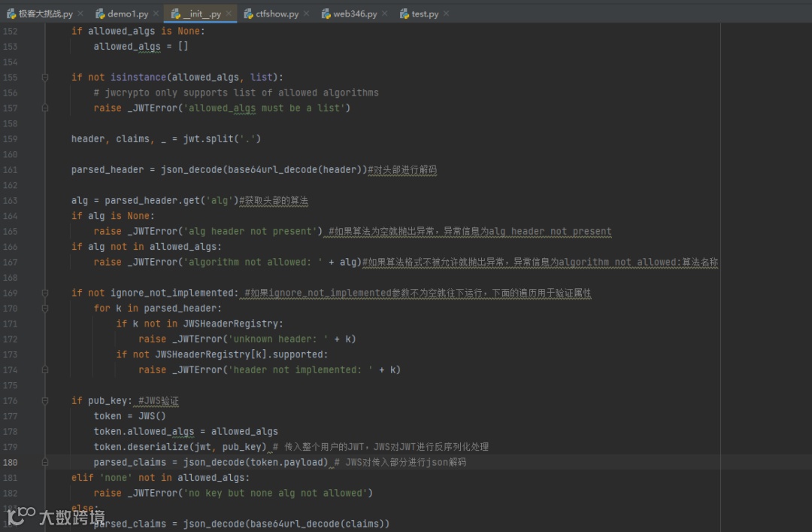Click the fold end marker at line 174

click(x=45, y=369)
